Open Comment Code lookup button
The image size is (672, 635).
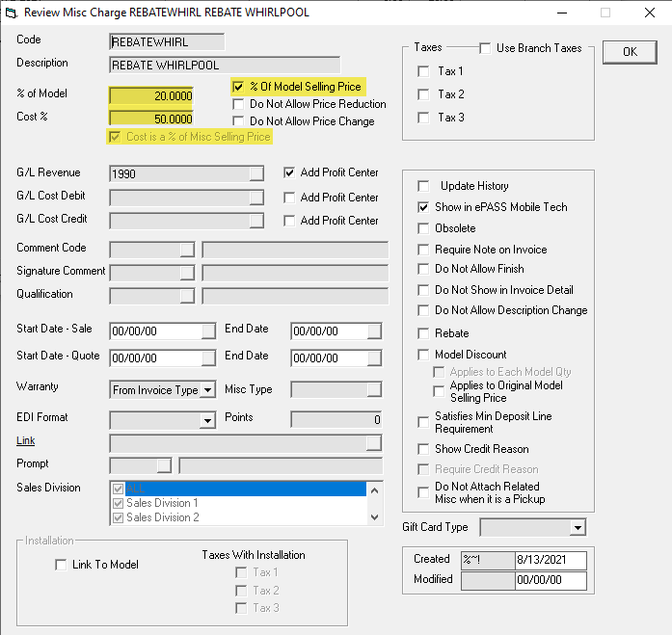[187, 250]
